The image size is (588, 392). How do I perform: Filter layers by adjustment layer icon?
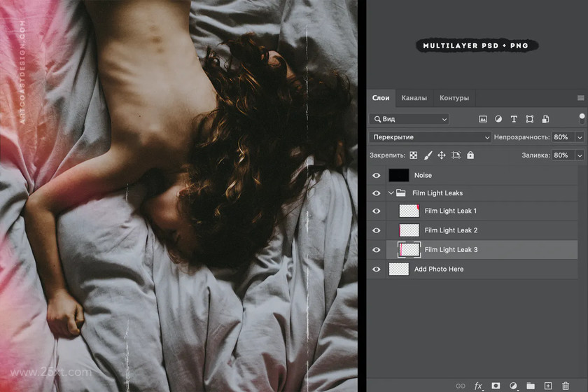coord(498,119)
